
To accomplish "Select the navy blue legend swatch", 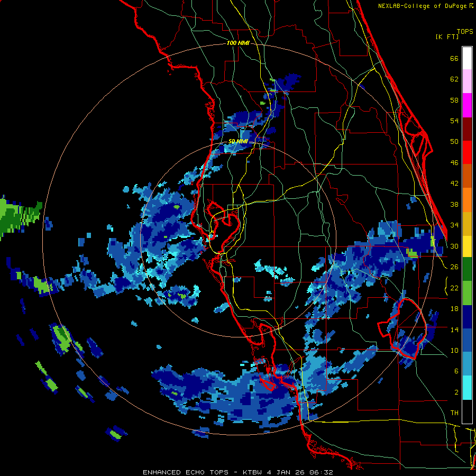I will (467, 317).
